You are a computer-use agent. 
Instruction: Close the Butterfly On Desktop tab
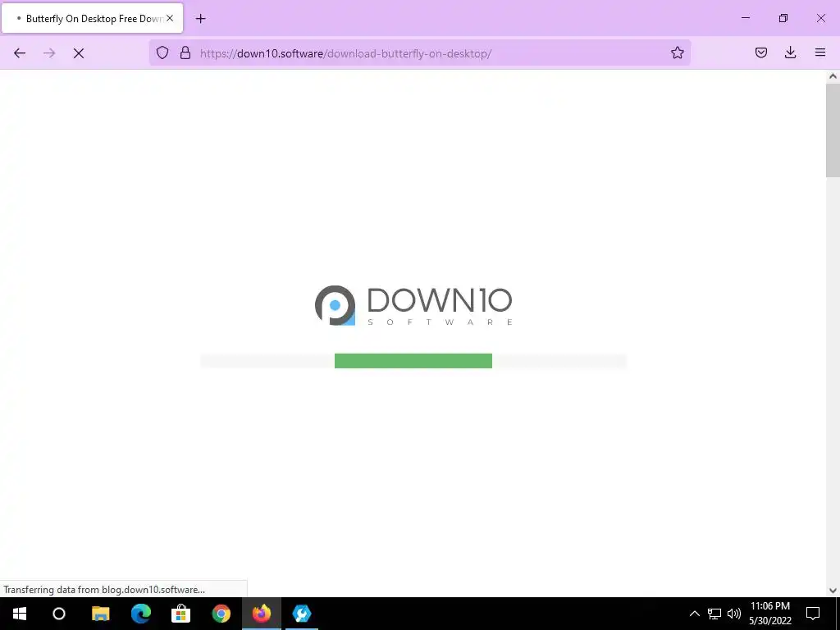pos(170,18)
